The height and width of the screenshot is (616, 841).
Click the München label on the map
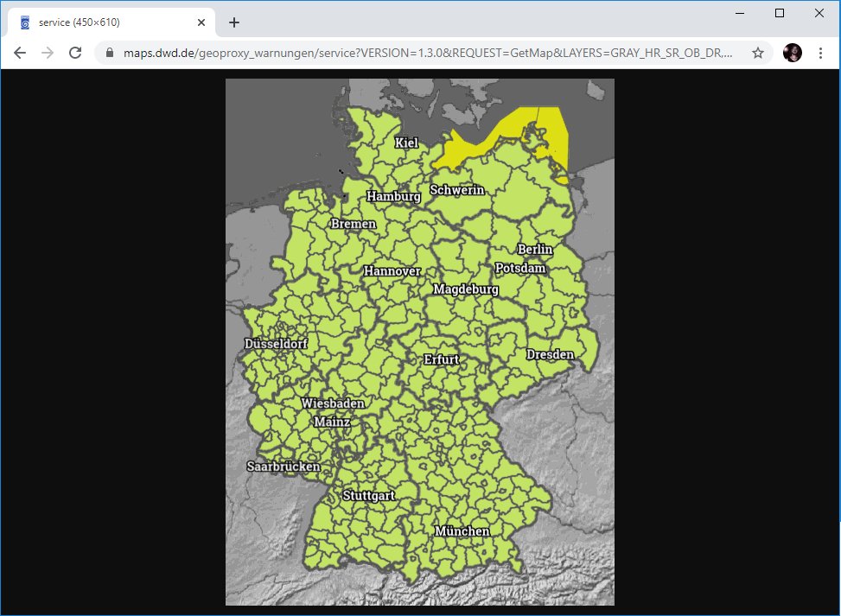[x=462, y=530]
